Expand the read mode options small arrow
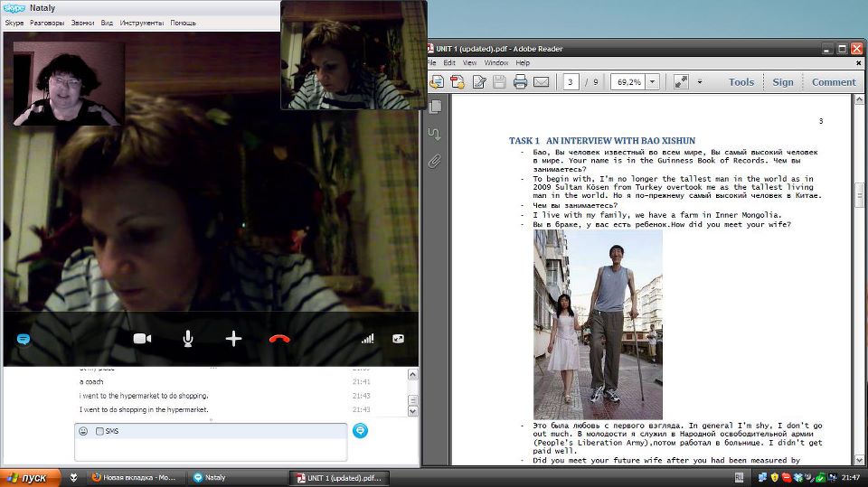 (x=700, y=82)
